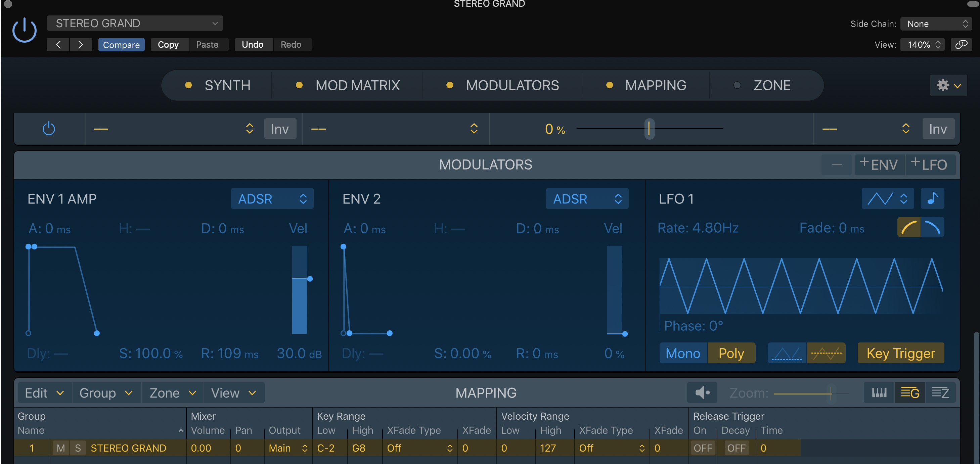Click the link icon beside View
The image size is (980, 464).
[961, 45]
